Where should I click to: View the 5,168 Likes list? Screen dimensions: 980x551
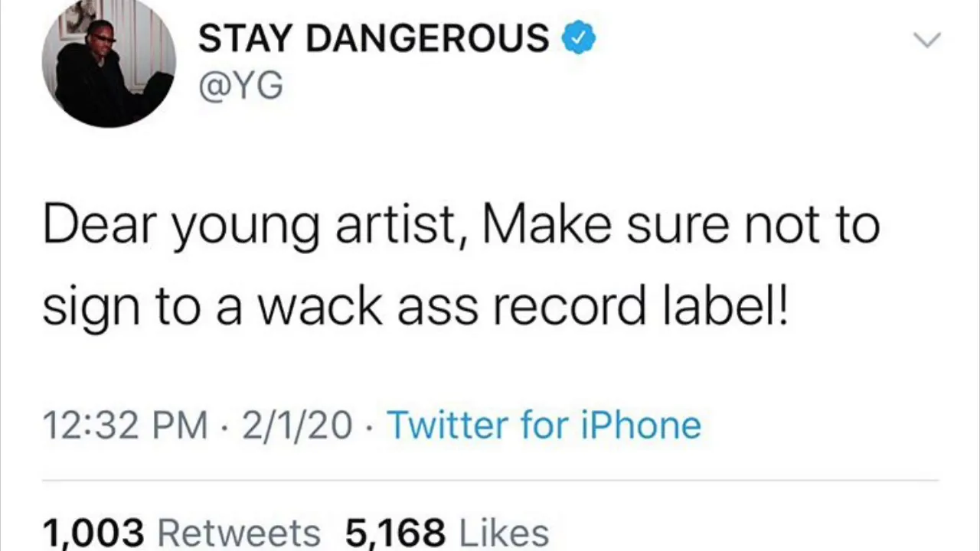click(x=447, y=532)
